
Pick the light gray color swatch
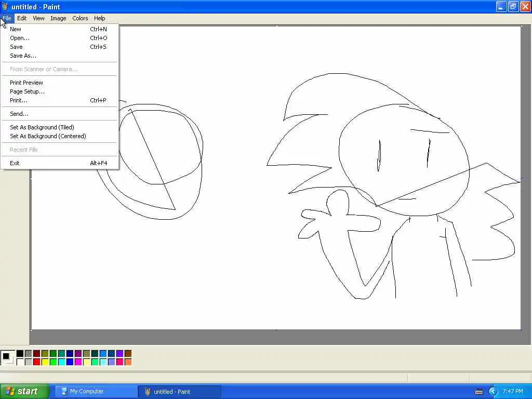pyautogui.click(x=28, y=362)
